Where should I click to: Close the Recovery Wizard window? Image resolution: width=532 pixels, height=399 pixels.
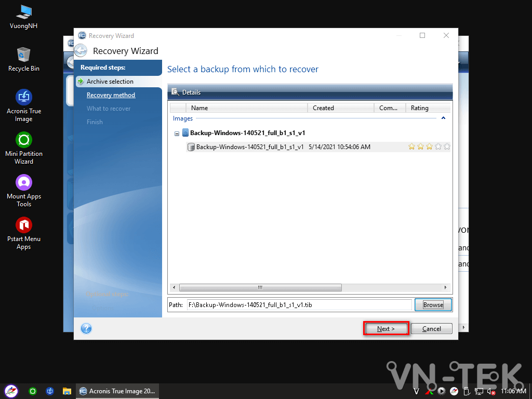pos(446,35)
